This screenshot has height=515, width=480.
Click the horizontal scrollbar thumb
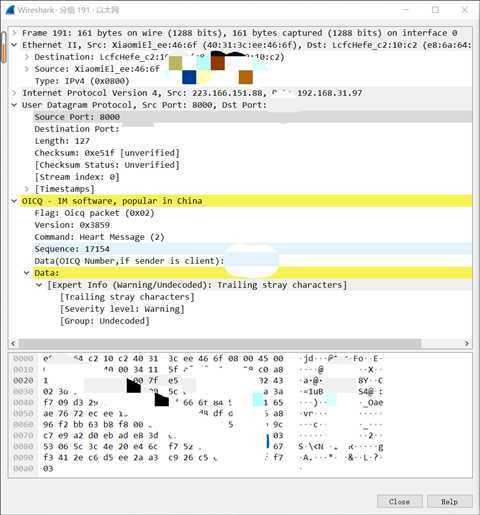coord(220,343)
